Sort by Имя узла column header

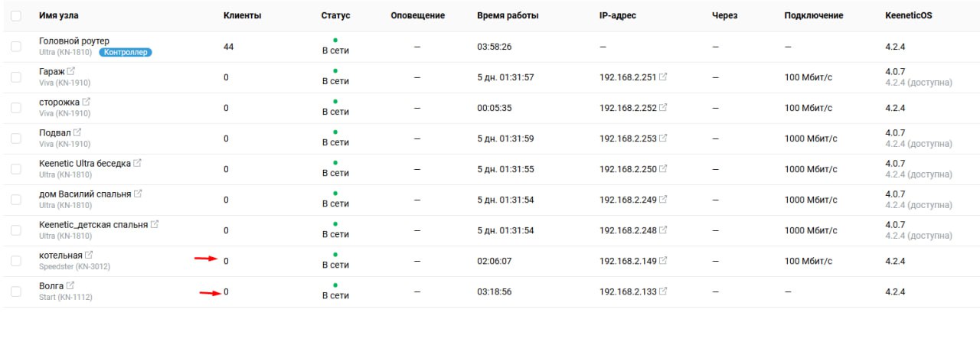coord(59,15)
